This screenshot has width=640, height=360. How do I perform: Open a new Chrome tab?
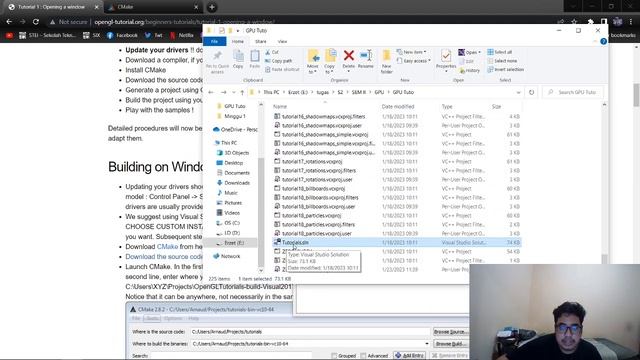pos(211,7)
